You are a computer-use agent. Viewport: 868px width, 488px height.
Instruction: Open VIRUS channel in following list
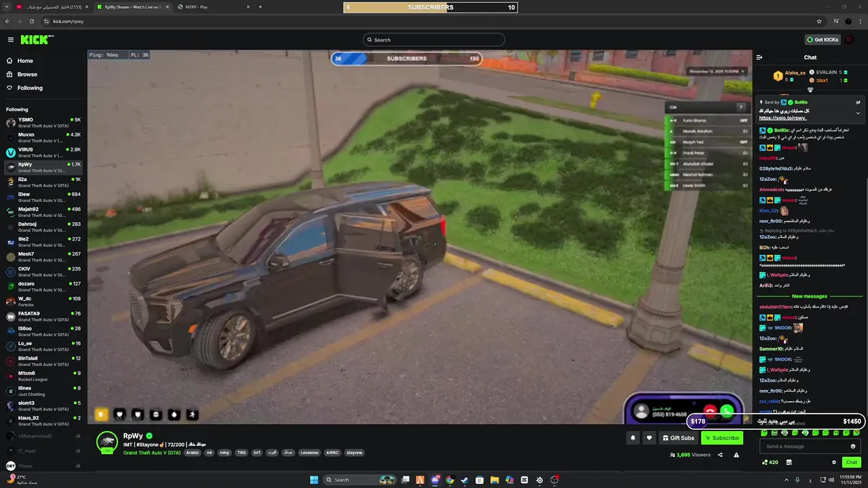(43, 152)
